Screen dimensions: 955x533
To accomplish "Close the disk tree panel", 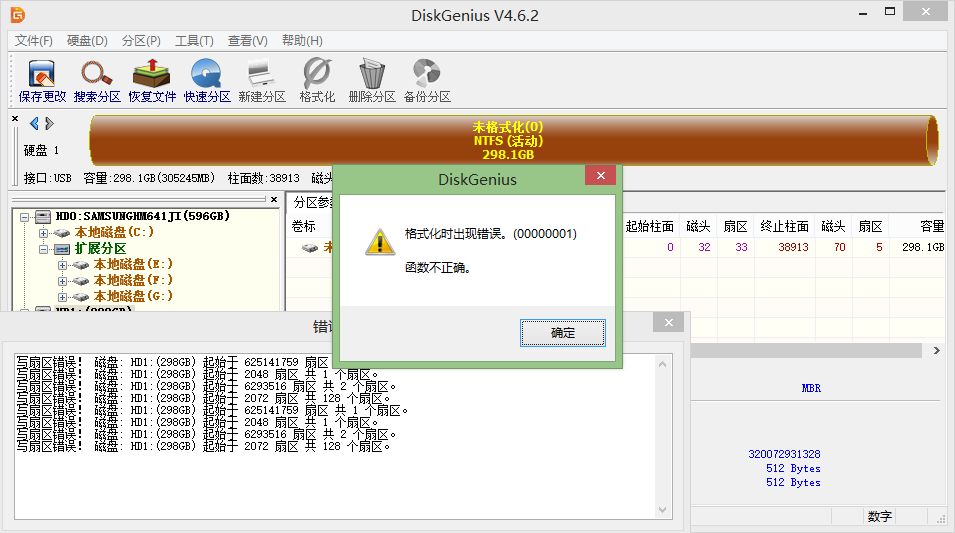I will [x=274, y=199].
